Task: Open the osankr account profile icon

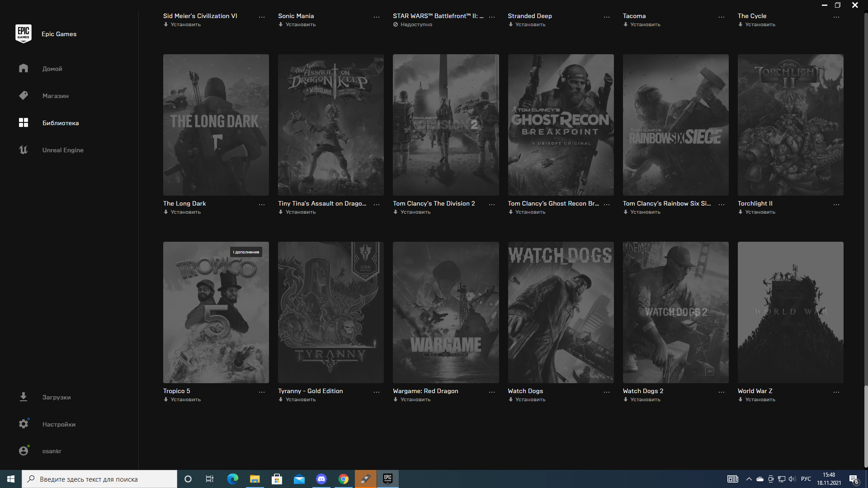Action: (24, 451)
